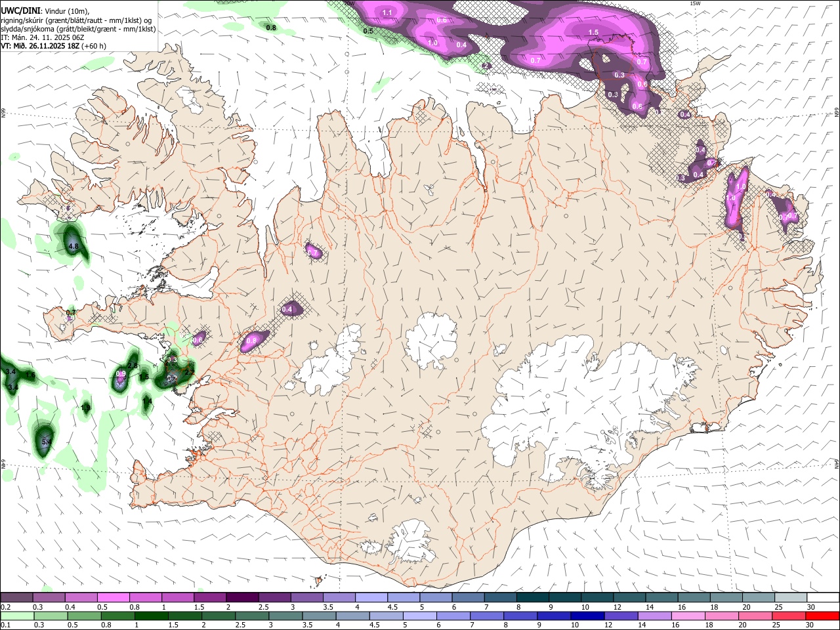840x630 pixels.
Task: Click the 'slydda/snjókoma' legend description line
Action: click(x=78, y=29)
